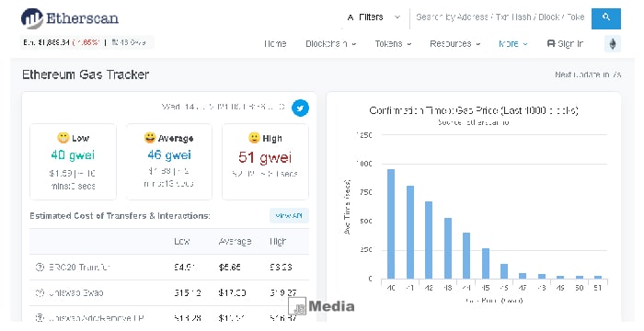Click the chart bar for 45 gwei
Viewport: 644px width, 331px height.
(x=486, y=263)
